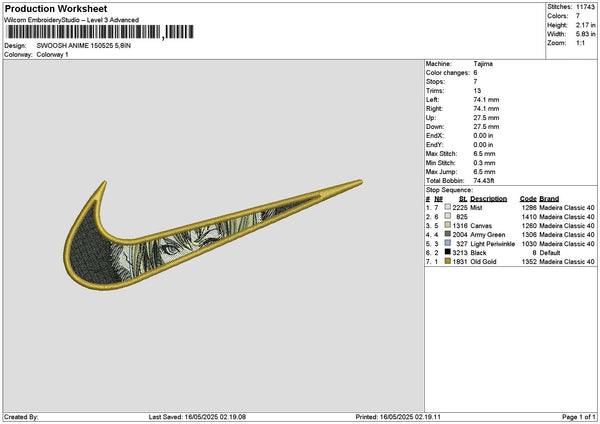Select the Stitches value 11743

point(585,7)
